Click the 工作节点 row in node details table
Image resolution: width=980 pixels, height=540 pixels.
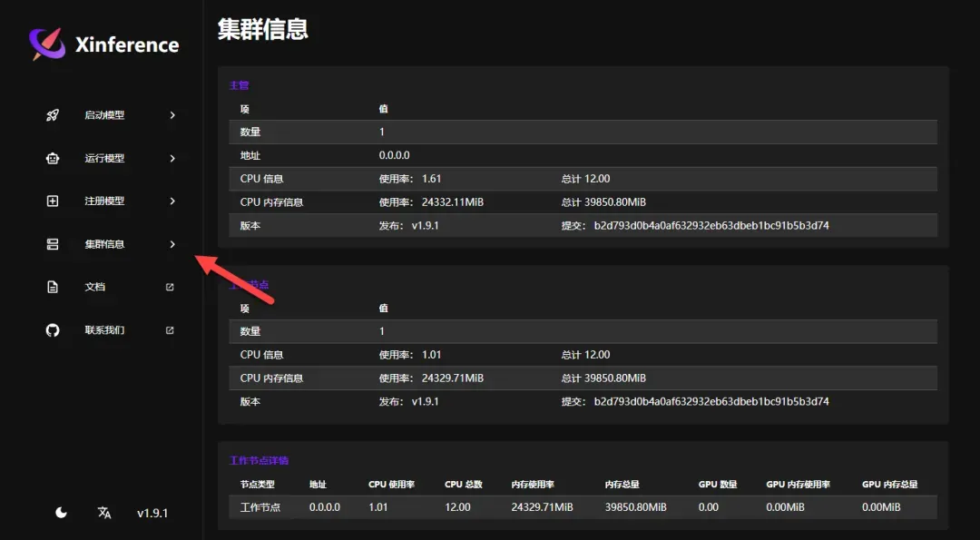pos(260,507)
